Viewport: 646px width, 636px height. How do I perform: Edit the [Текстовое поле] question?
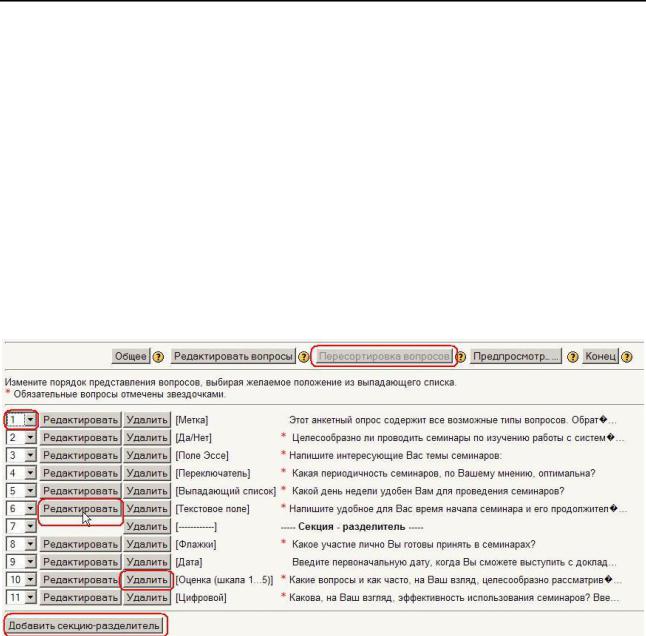coord(80,508)
